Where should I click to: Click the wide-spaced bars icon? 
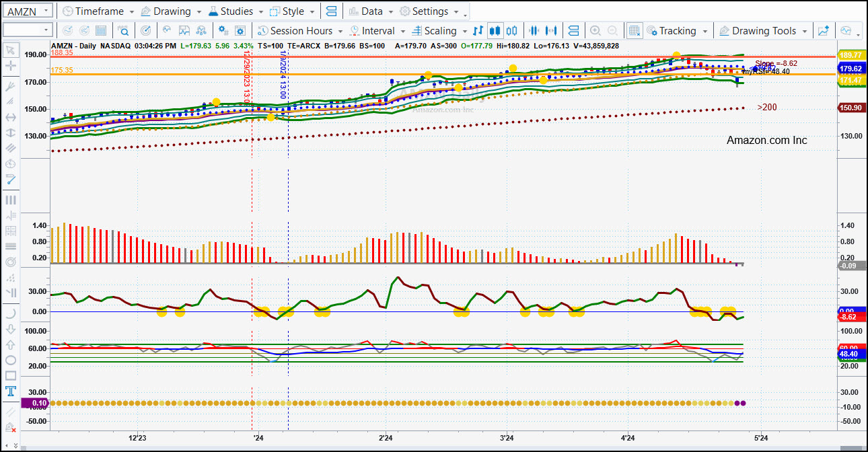tap(552, 30)
